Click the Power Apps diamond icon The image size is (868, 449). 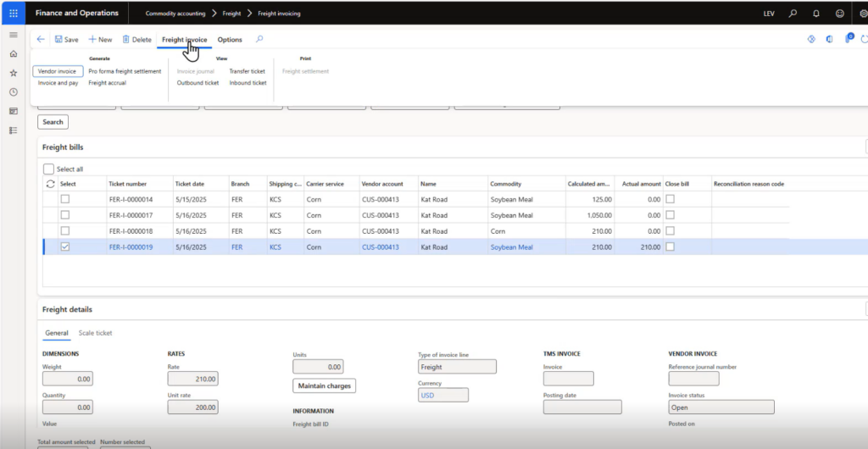tap(811, 39)
